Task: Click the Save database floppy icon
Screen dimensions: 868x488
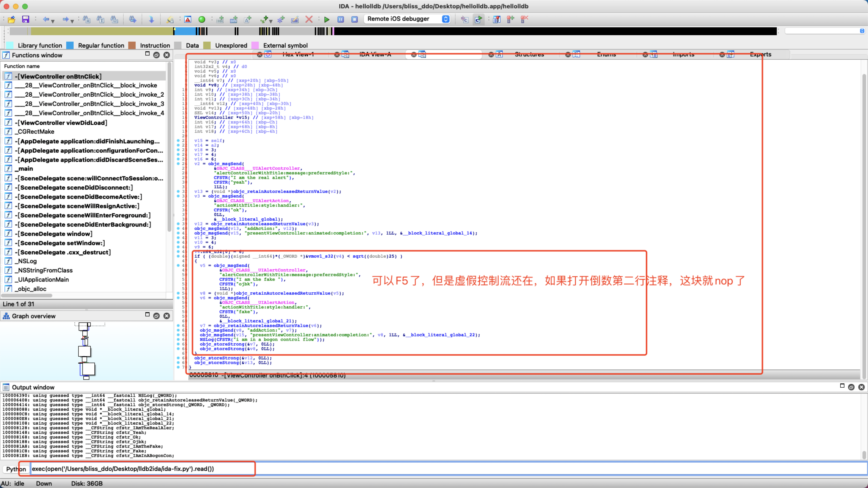Action: point(26,19)
